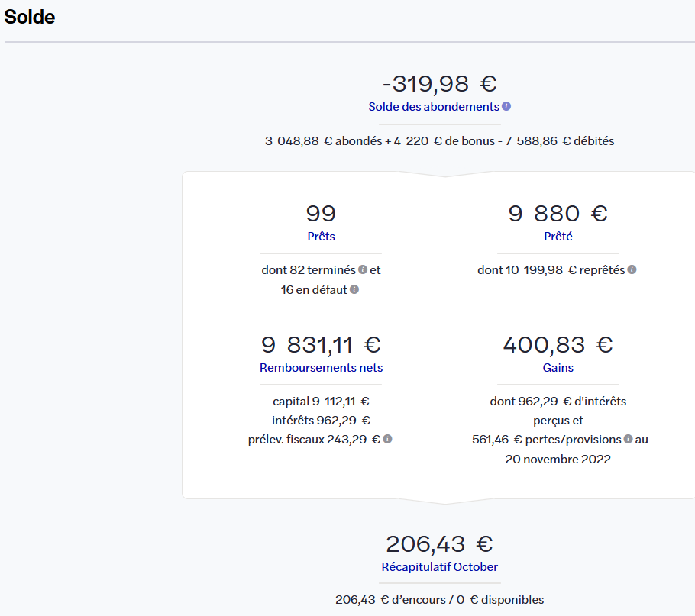Screen dimensions: 695x616
Task: Select the -319,98 € balance amount
Action: (x=439, y=83)
